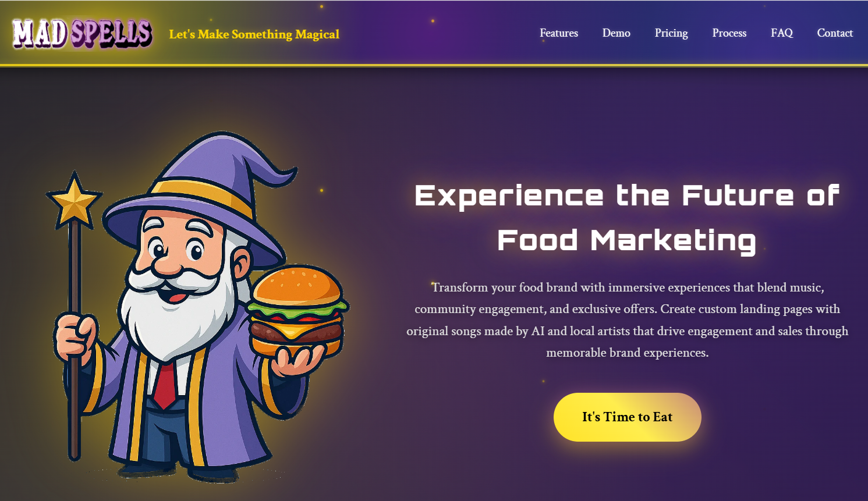The width and height of the screenshot is (868, 501).
Task: Click the tagline Let's Make Something Magical
Action: 254,34
